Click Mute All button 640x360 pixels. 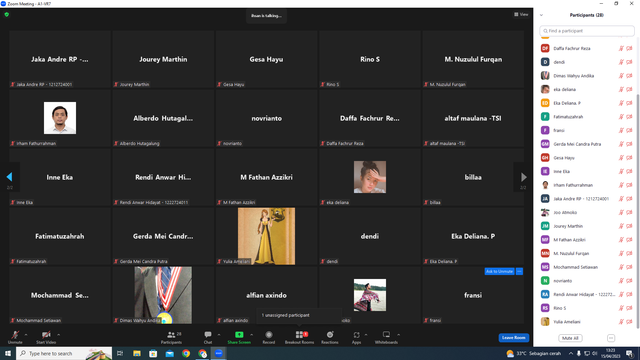click(570, 338)
